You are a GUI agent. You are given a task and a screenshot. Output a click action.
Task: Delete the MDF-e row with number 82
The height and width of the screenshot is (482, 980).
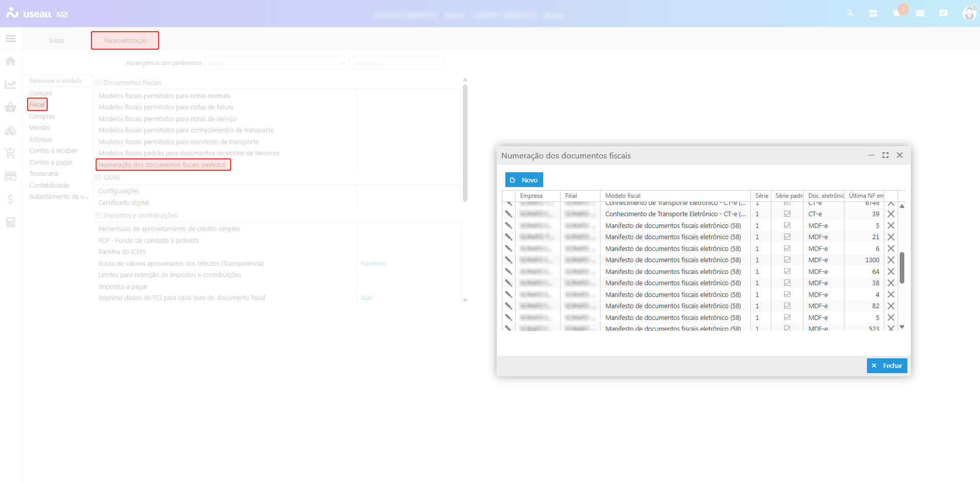(890, 306)
